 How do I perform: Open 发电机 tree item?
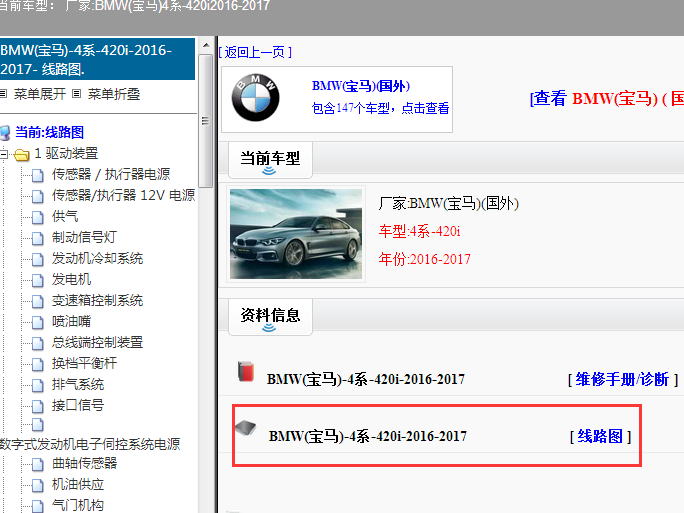(72, 279)
